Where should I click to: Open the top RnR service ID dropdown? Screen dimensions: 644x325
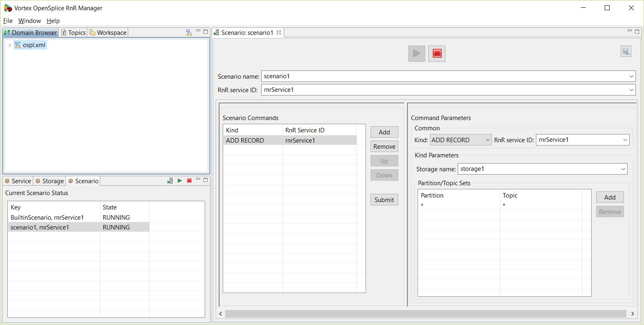[x=631, y=90]
